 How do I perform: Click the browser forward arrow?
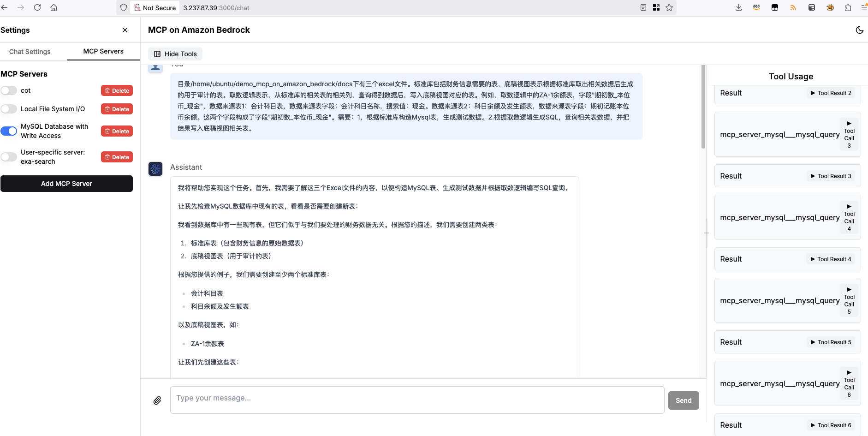[x=21, y=7]
